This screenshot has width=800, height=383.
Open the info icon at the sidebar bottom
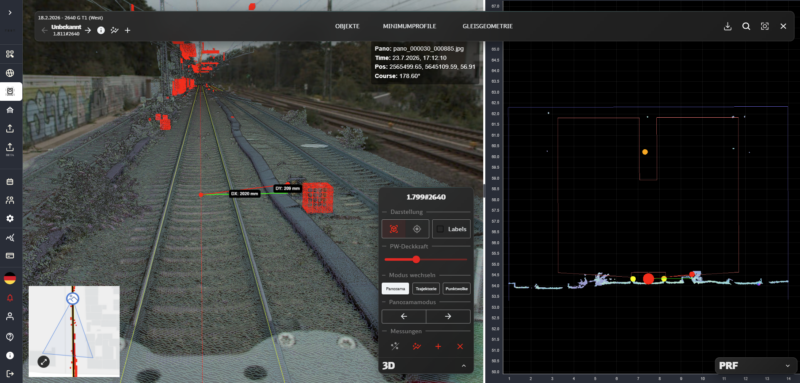click(x=10, y=355)
